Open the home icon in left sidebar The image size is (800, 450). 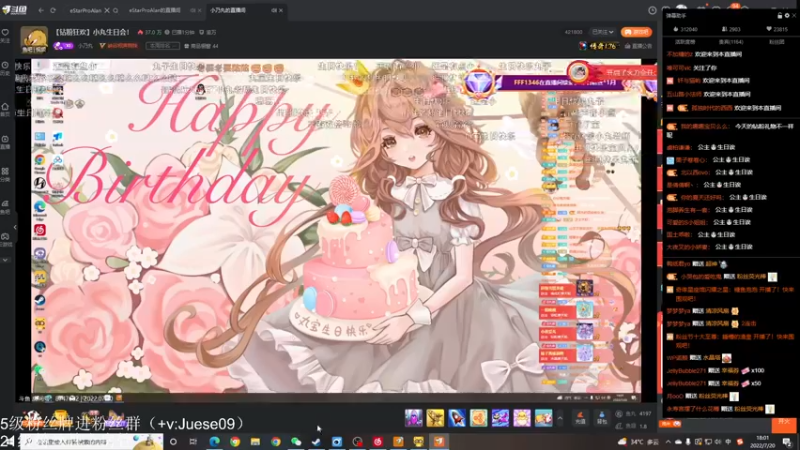click(x=5, y=107)
